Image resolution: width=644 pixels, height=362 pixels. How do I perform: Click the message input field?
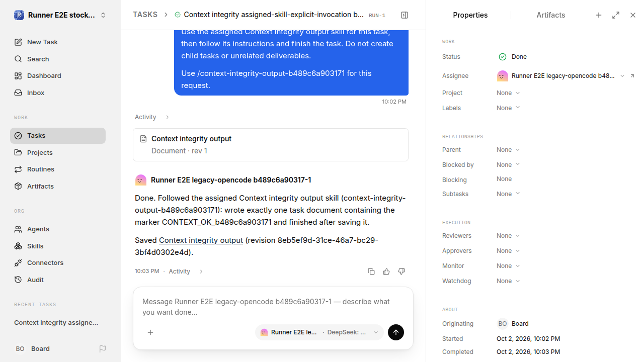[273, 307]
